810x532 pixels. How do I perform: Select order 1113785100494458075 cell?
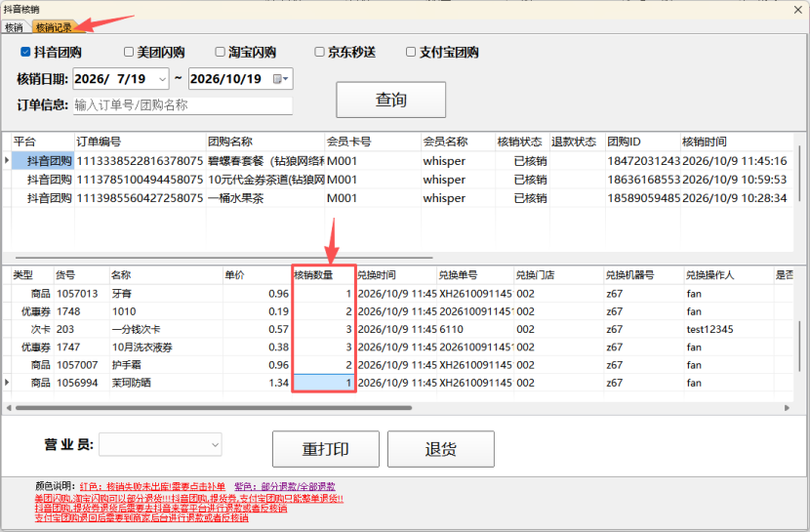click(140, 180)
